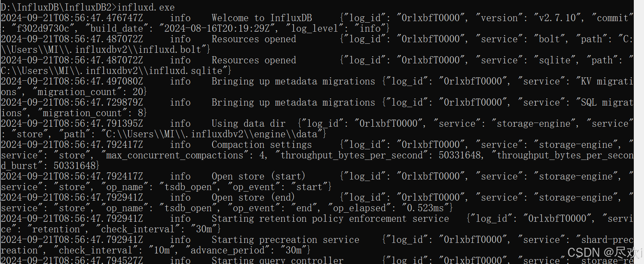Click the "check_interval": "30m" entry
The height and width of the screenshot is (264, 644).
[156, 229]
